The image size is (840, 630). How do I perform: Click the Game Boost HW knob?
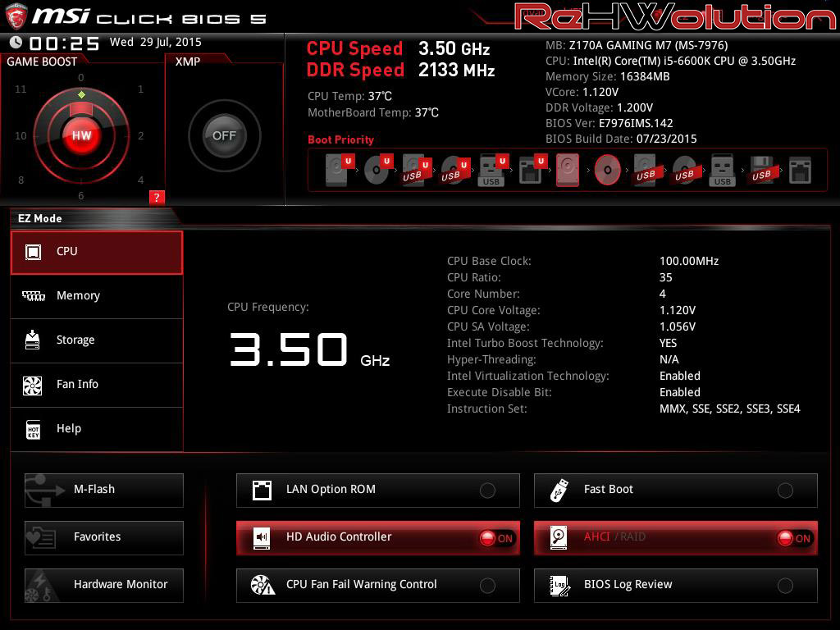pos(81,135)
